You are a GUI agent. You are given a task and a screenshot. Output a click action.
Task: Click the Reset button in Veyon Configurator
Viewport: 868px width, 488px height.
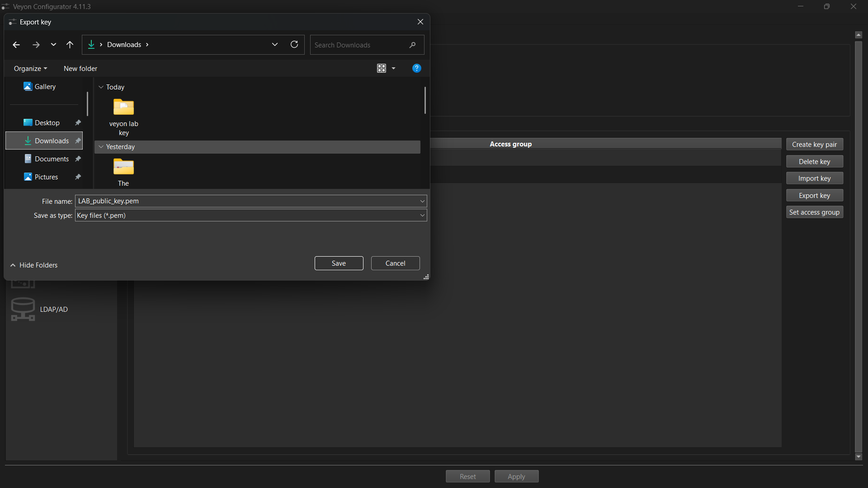[x=467, y=477]
